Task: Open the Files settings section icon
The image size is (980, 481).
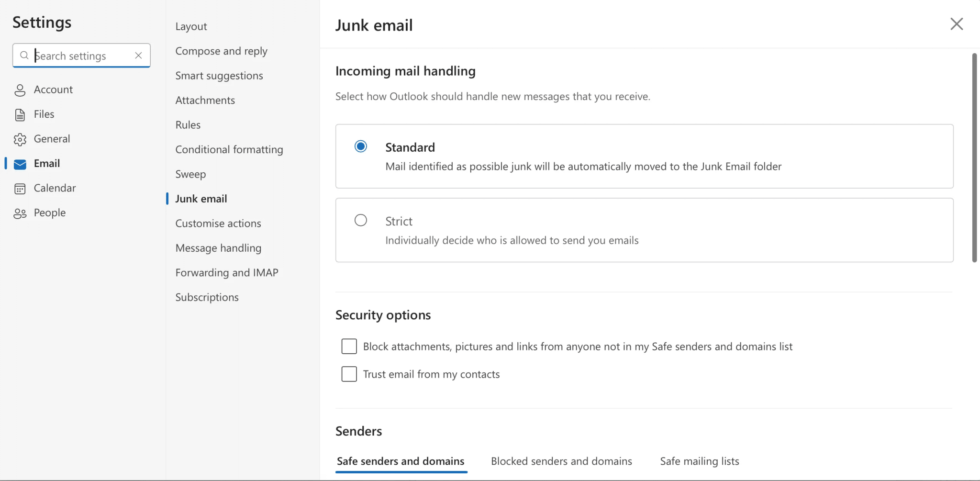Action: coord(20,114)
